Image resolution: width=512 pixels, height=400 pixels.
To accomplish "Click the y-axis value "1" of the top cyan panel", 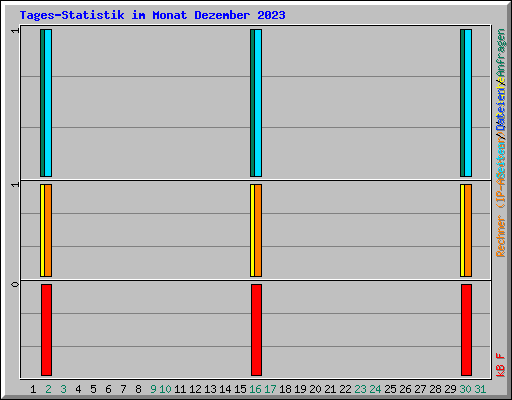I will click(x=15, y=31).
